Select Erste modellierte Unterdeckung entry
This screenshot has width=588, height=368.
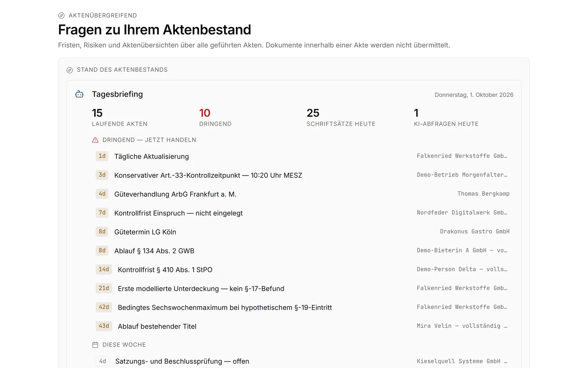point(302,289)
